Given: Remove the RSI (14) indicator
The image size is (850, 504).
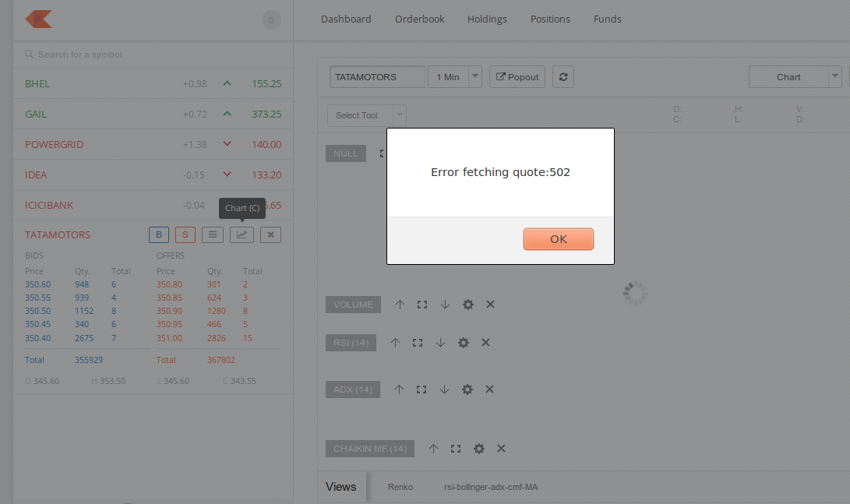Looking at the screenshot, I should click(485, 343).
